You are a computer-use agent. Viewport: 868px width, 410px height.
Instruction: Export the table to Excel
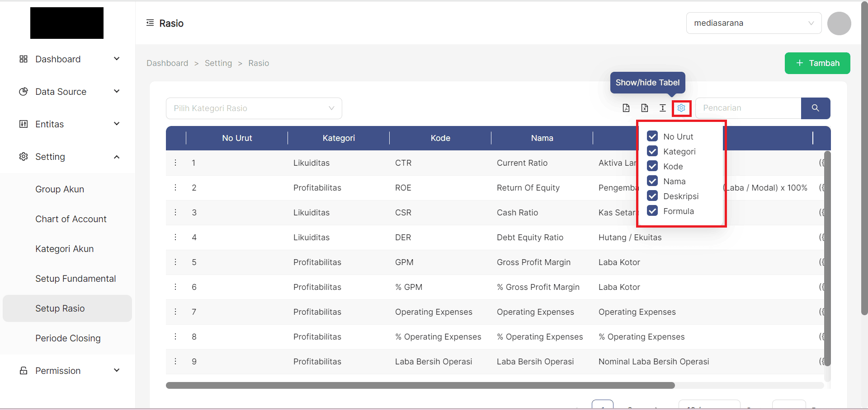click(644, 108)
